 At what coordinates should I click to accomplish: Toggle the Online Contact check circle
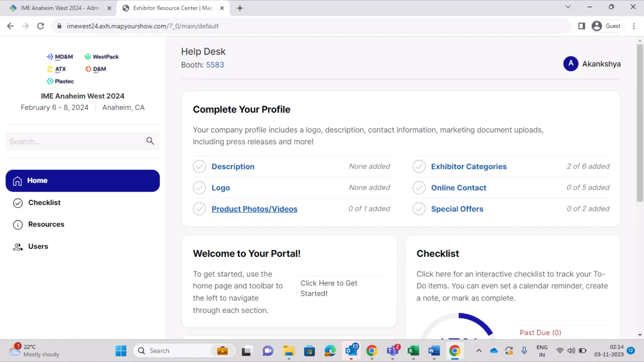(419, 188)
